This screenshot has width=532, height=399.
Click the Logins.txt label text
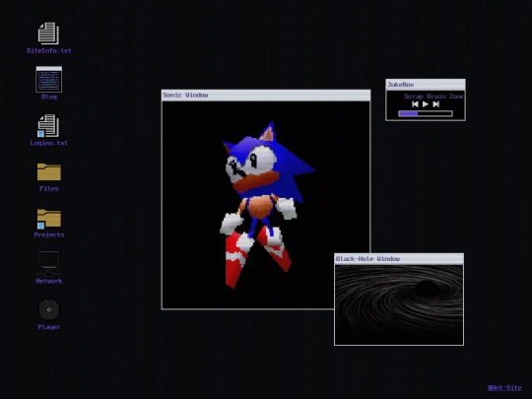pos(49,143)
